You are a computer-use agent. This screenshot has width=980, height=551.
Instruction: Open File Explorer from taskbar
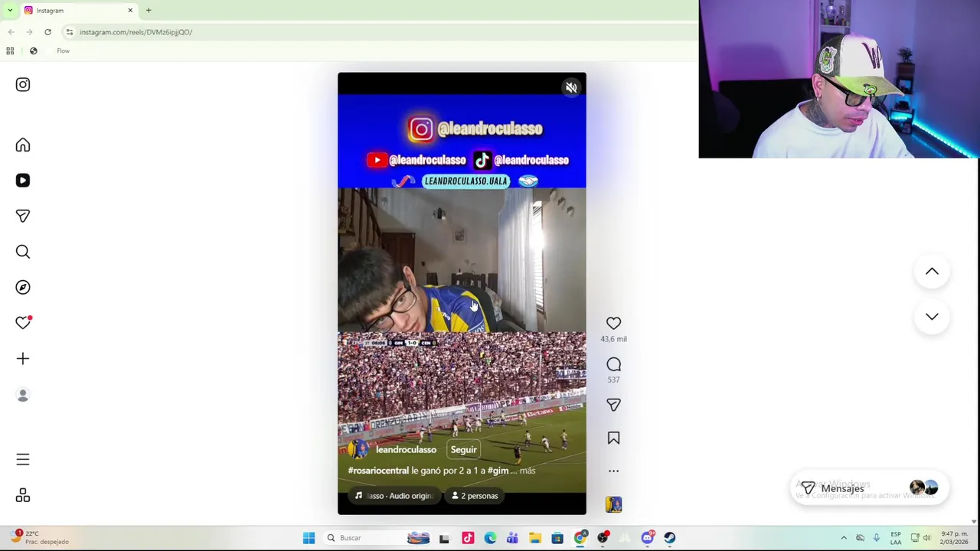point(534,538)
